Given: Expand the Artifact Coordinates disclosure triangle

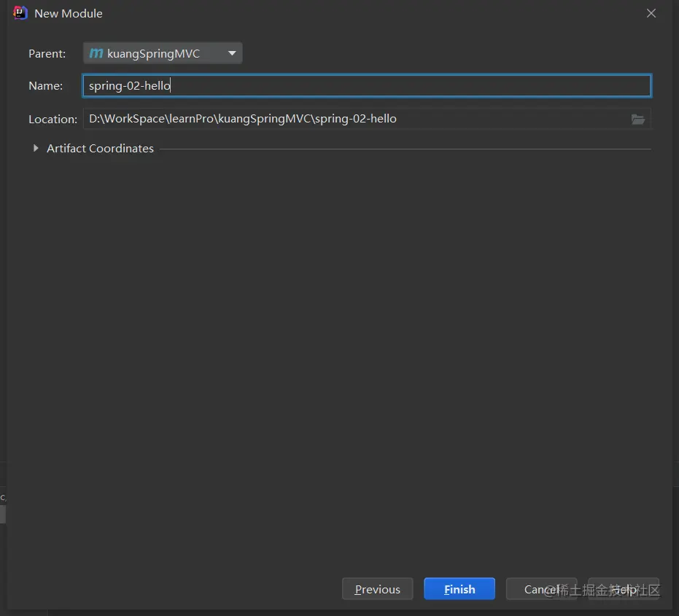Looking at the screenshot, I should coord(36,148).
